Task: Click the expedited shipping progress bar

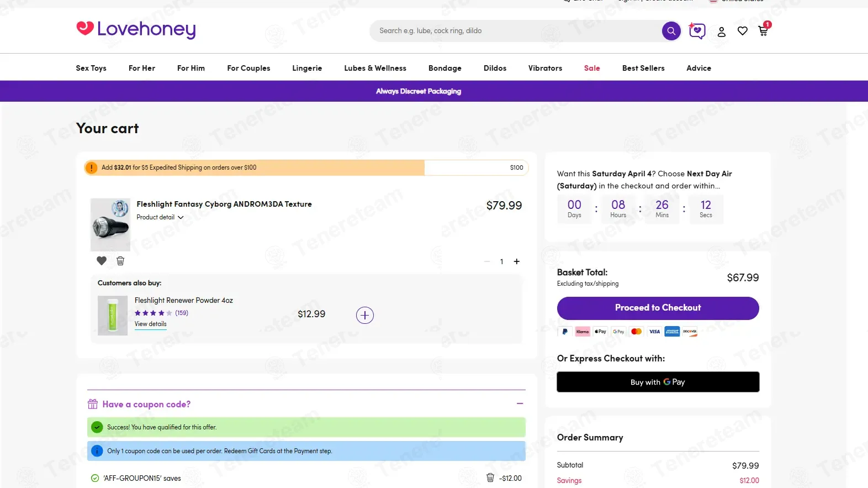Action: point(306,167)
